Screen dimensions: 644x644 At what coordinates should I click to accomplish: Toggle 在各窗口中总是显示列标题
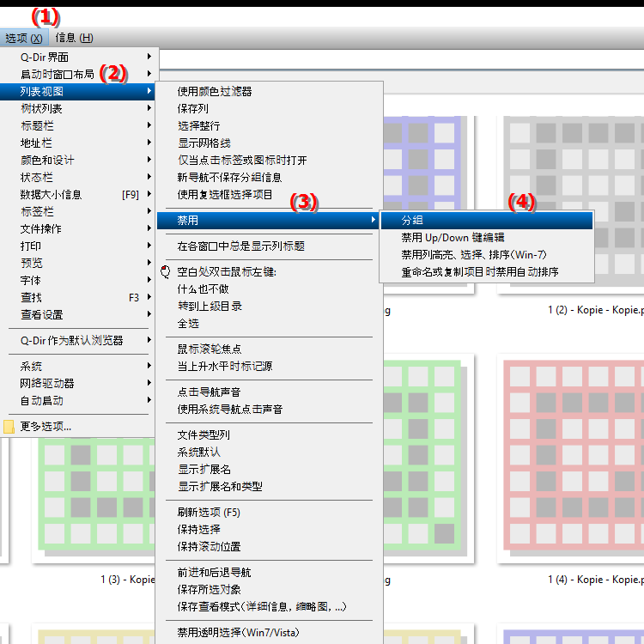[269, 246]
